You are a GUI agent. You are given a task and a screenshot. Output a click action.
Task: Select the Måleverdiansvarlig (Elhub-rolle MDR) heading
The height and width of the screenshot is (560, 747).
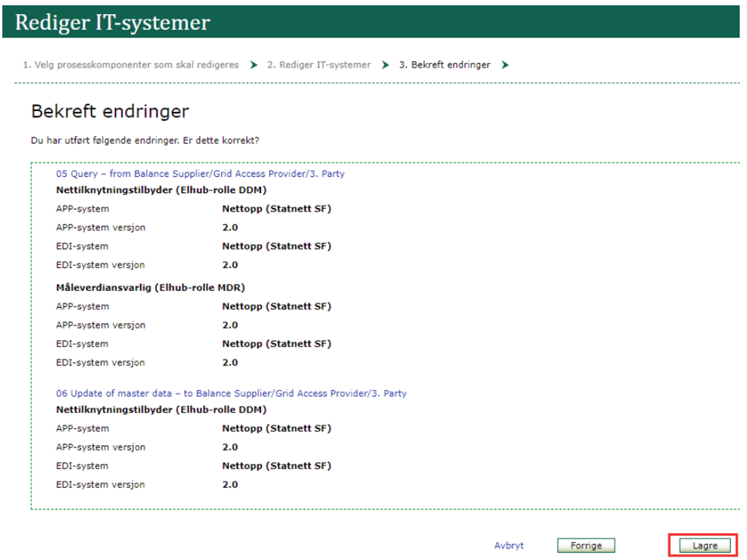pos(150,287)
